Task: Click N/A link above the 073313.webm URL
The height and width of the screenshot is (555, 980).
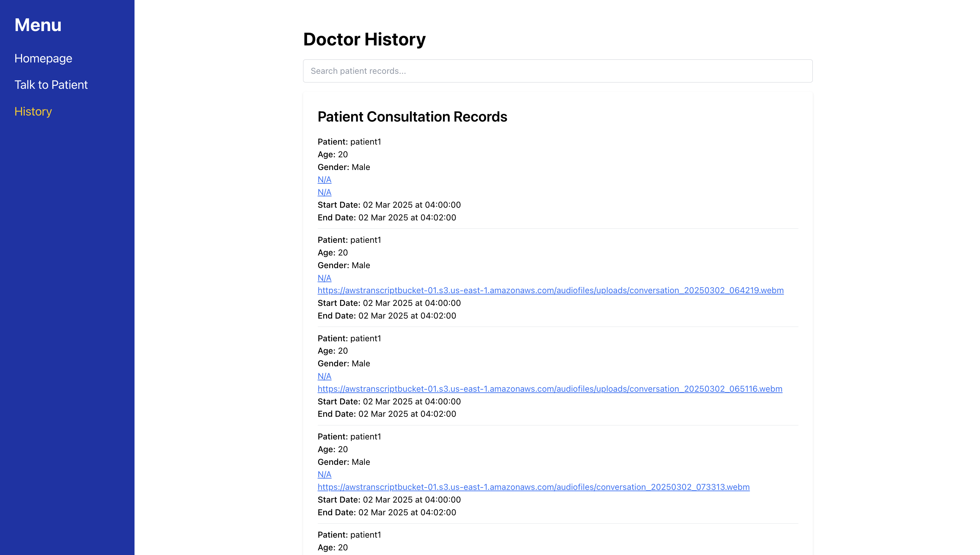Action: 324,475
